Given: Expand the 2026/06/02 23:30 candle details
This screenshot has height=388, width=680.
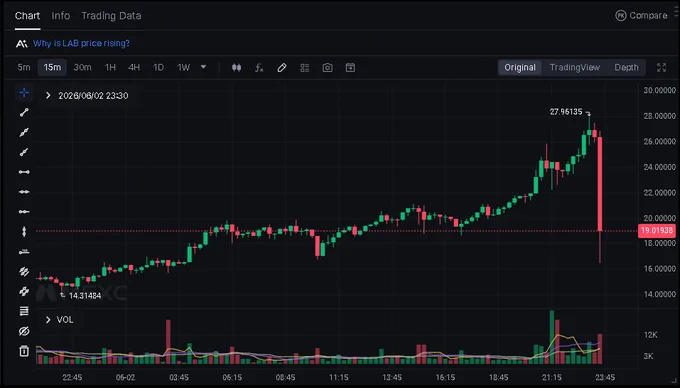Looking at the screenshot, I should click(48, 95).
